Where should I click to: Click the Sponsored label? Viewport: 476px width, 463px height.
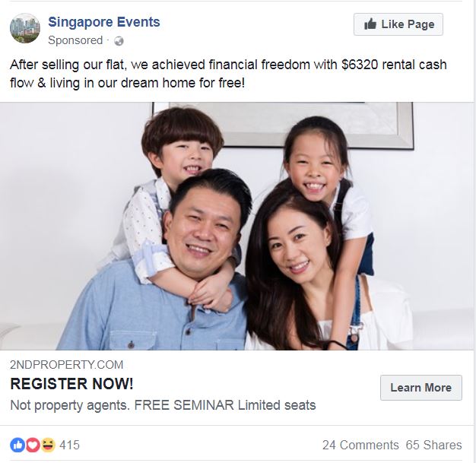point(75,40)
